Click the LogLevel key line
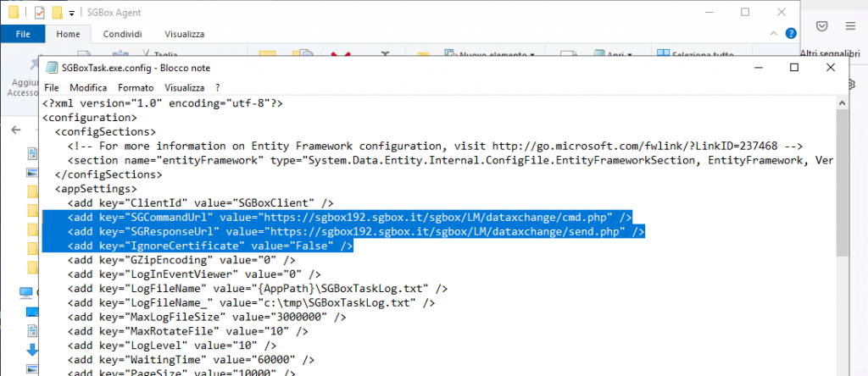 (172, 346)
